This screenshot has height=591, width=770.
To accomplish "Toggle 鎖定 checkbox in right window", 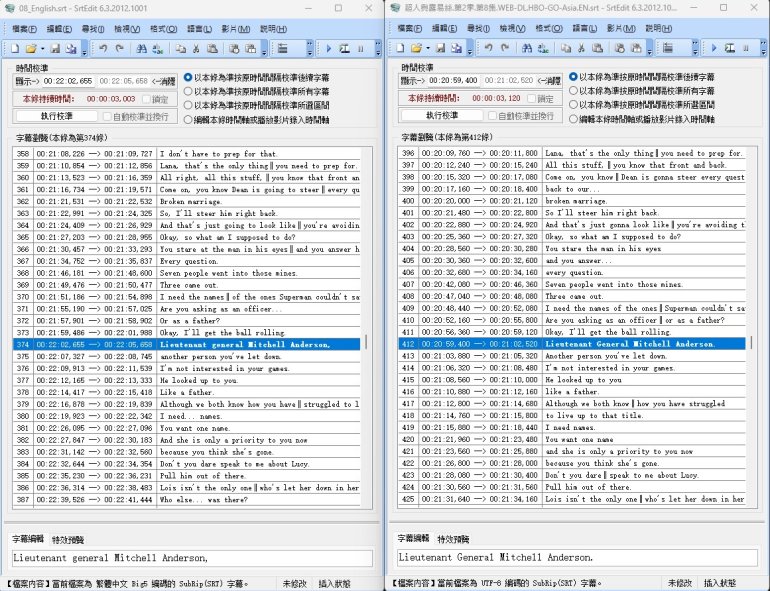I will coord(531,99).
